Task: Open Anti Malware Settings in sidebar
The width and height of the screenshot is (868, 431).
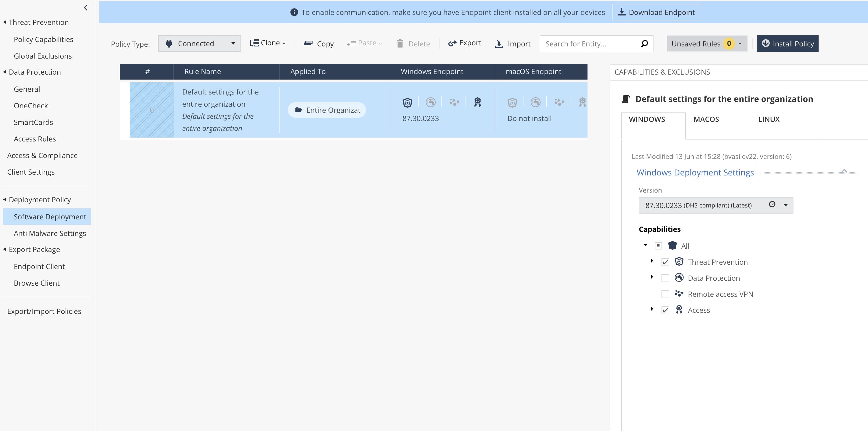Action: [x=50, y=233]
